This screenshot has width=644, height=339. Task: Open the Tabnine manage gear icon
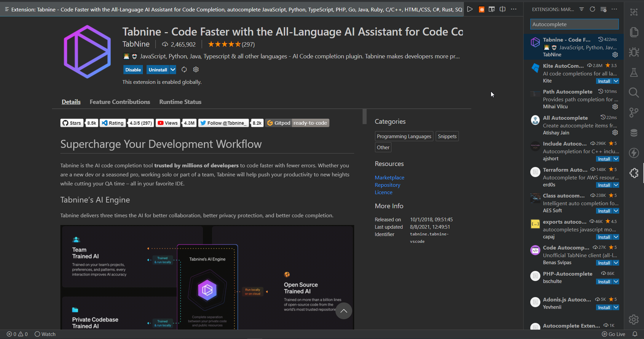pyautogui.click(x=615, y=55)
